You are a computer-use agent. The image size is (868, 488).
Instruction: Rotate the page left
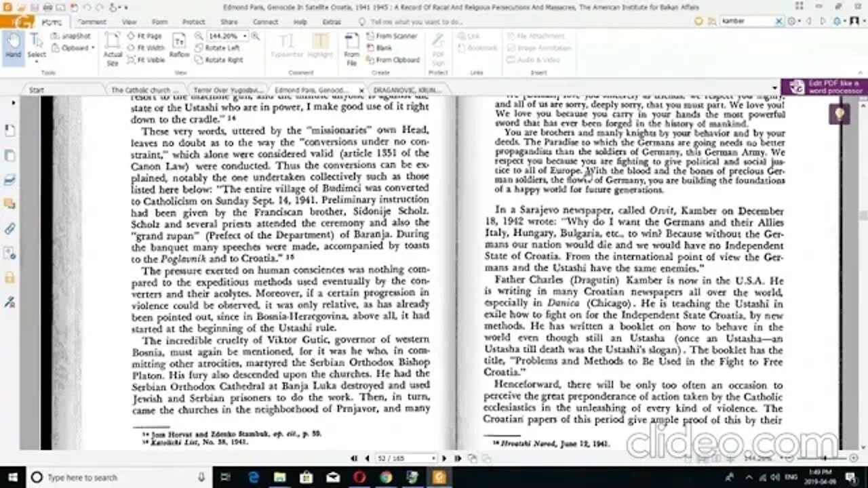click(x=218, y=48)
